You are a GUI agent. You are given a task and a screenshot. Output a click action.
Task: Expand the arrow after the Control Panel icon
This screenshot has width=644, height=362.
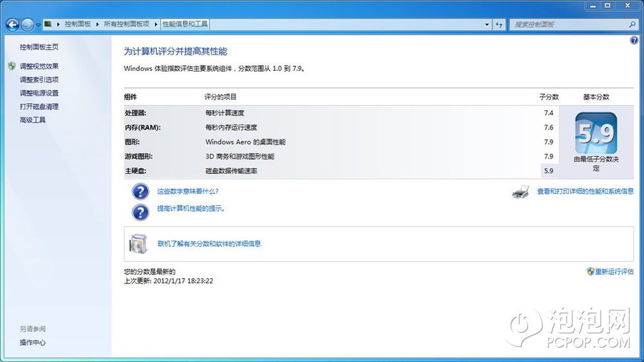59,24
